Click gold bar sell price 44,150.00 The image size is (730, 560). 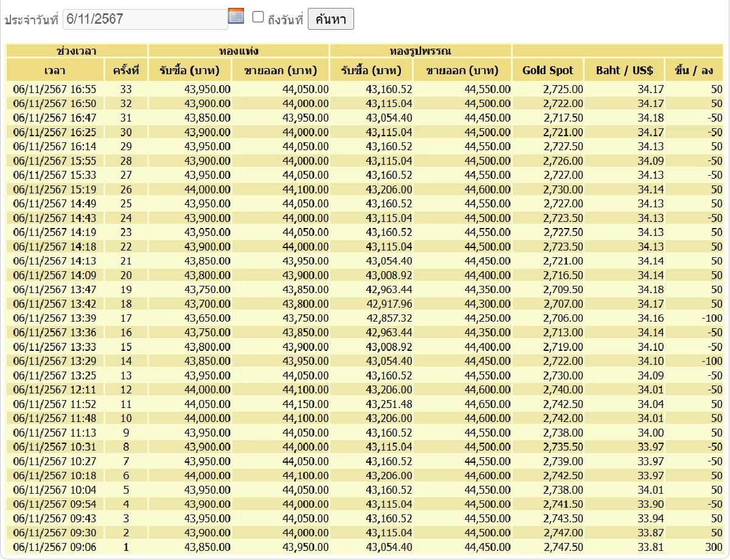[305, 404]
